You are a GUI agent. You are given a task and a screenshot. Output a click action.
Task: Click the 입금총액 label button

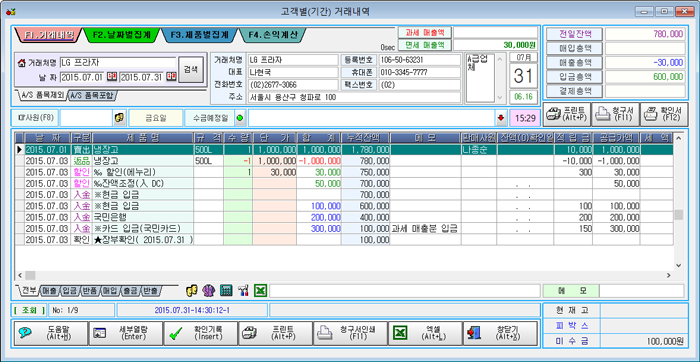click(574, 77)
